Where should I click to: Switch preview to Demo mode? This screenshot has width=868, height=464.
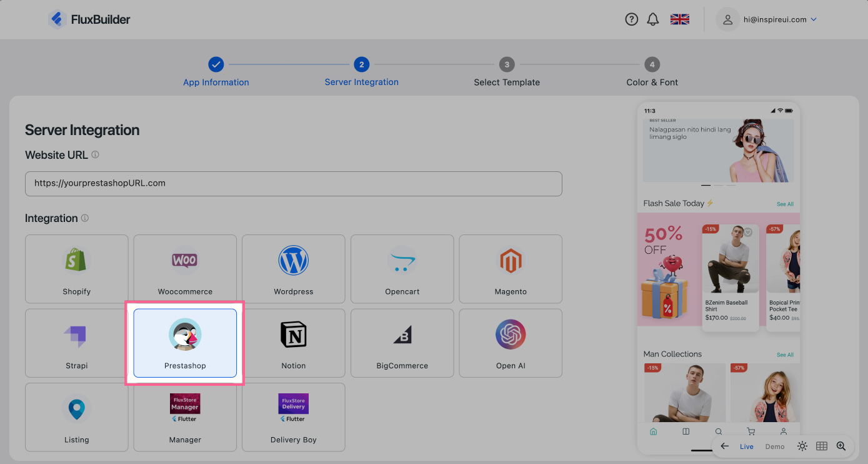tap(775, 446)
